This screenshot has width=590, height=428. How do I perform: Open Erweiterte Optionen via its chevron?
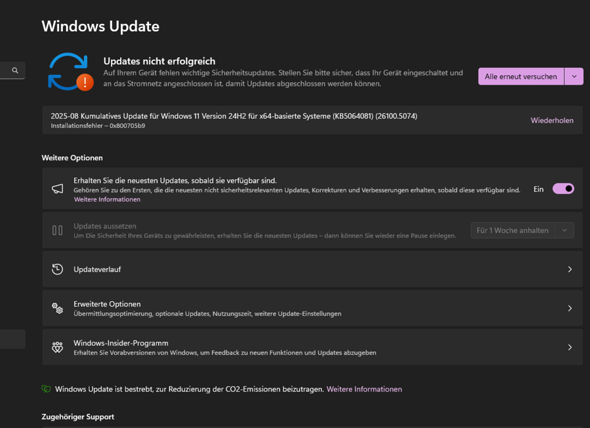(570, 308)
